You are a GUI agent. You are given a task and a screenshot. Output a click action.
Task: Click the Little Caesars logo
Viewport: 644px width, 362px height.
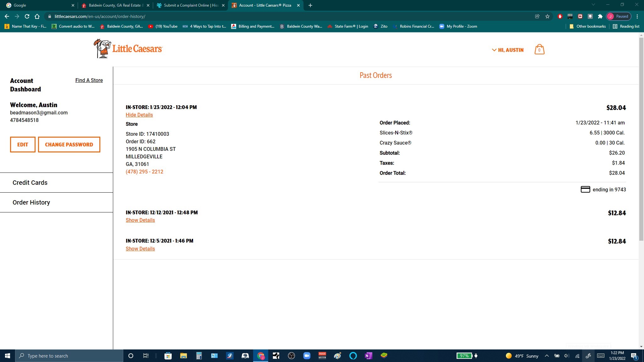(128, 48)
